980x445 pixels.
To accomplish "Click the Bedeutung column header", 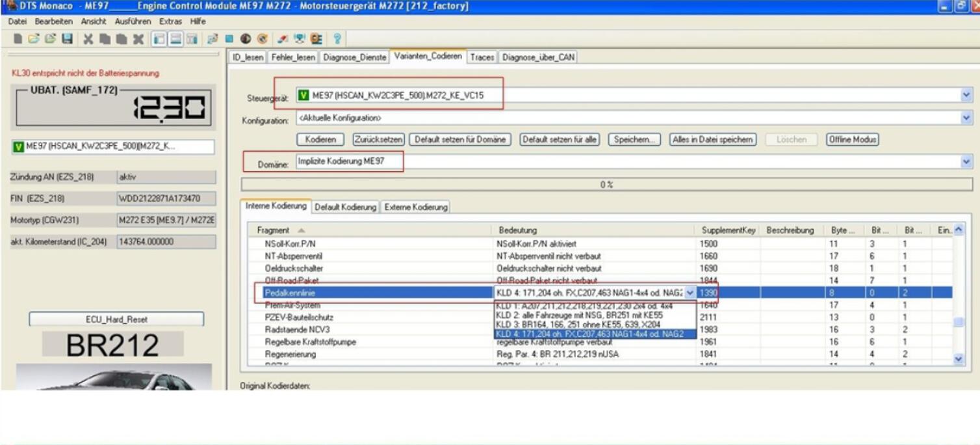I will (x=595, y=230).
